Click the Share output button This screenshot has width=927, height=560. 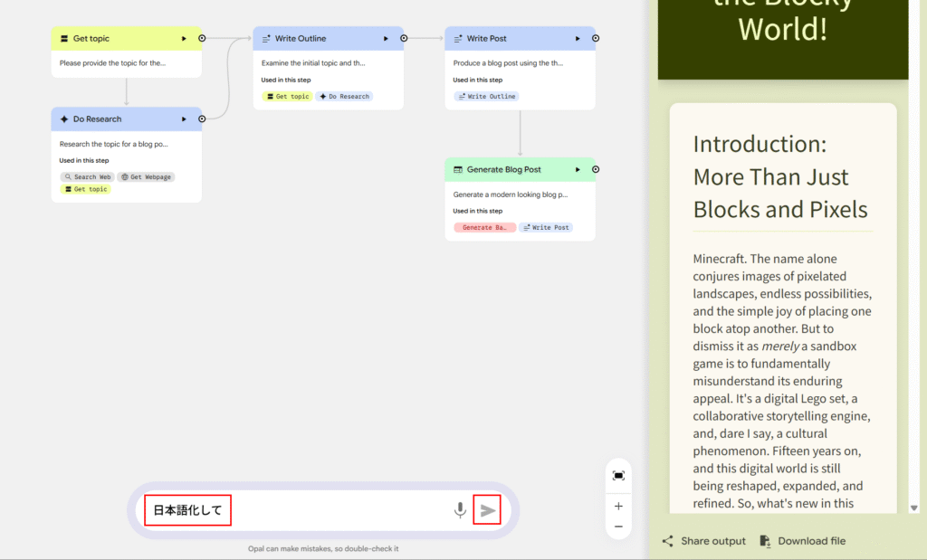[704, 541]
